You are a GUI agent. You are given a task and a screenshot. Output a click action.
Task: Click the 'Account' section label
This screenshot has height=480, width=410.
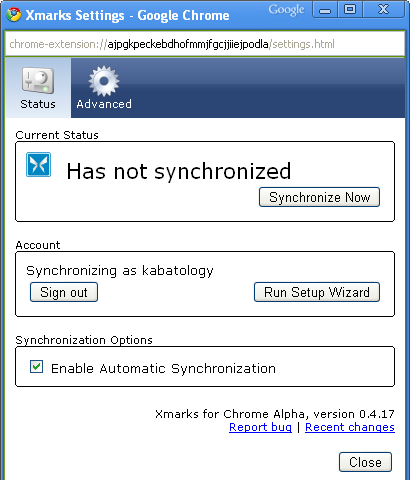click(38, 245)
